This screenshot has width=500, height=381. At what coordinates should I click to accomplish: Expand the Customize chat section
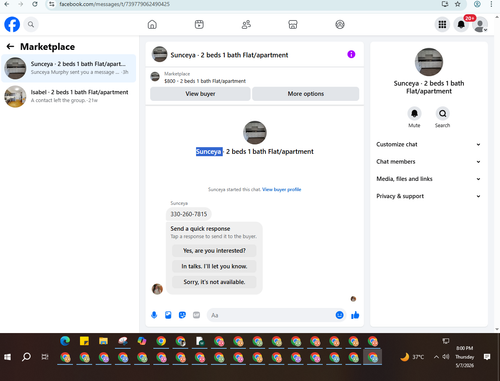tap(429, 144)
